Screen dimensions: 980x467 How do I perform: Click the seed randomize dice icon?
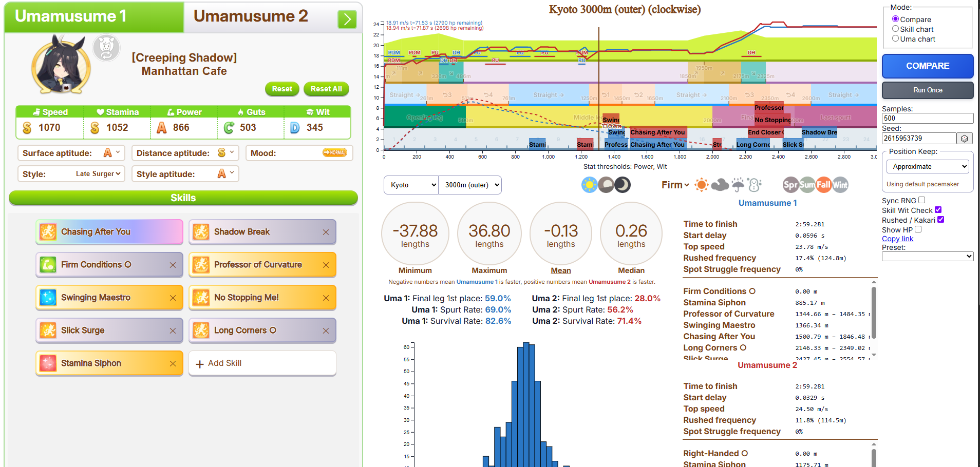click(965, 139)
